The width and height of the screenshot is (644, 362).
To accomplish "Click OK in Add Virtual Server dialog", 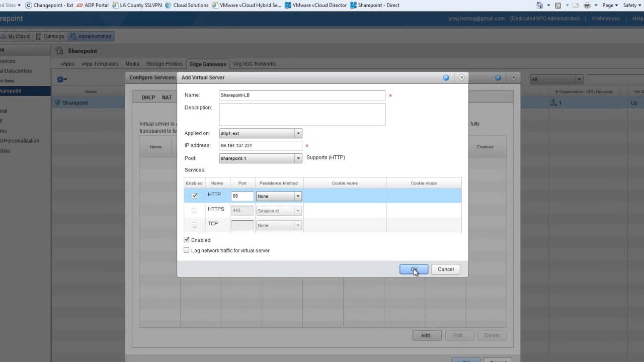I will 414,269.
